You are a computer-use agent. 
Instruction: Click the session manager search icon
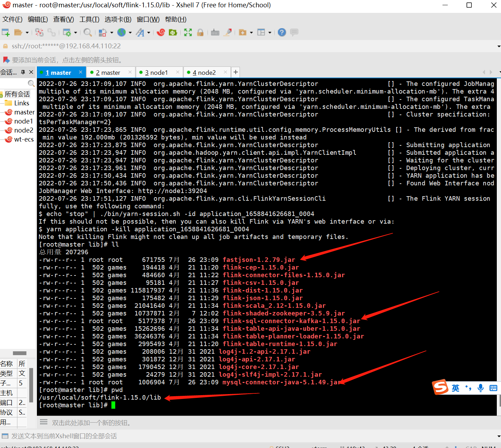point(31,83)
